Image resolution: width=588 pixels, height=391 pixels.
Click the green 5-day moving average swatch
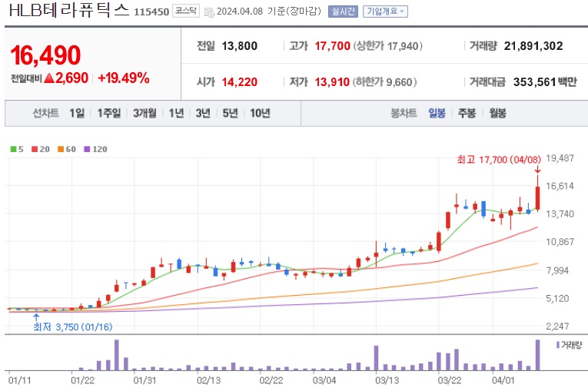(x=14, y=149)
